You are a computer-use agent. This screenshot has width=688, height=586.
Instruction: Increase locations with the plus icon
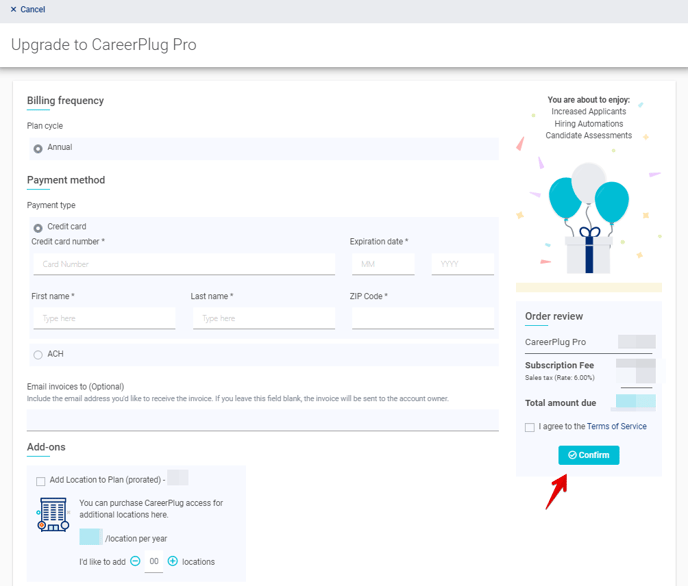[173, 561]
